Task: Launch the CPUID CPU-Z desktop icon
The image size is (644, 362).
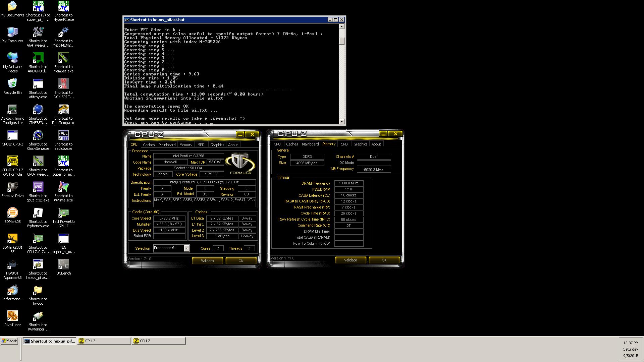Action: [12, 138]
